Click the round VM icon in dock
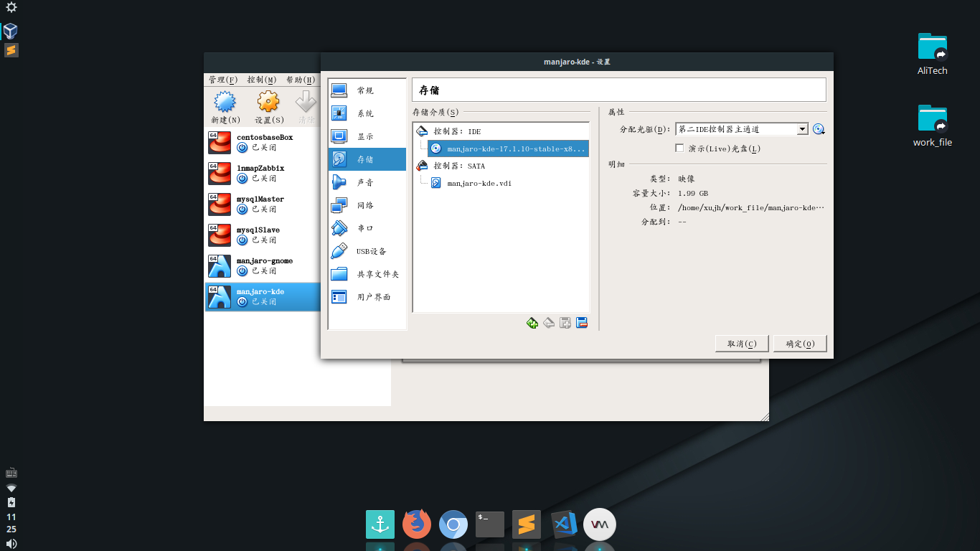 click(x=600, y=524)
